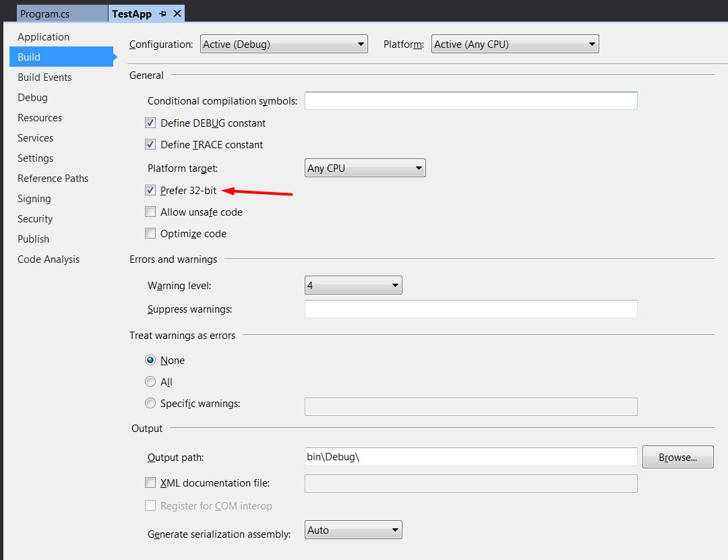Click the Suppress warnings text field
728x560 pixels.
click(x=471, y=309)
